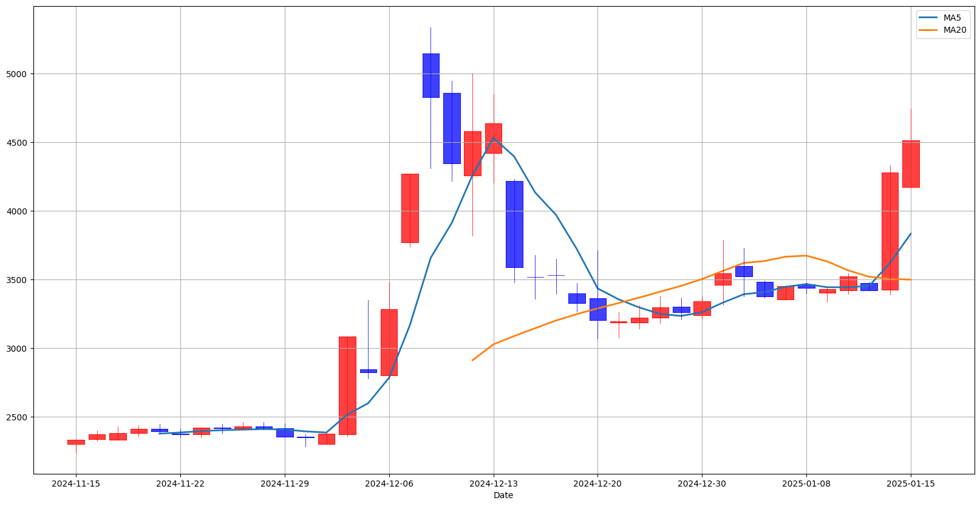Viewport: 980px width, 506px height.
Task: Click the 2500 price axis label
Action: 18,417
